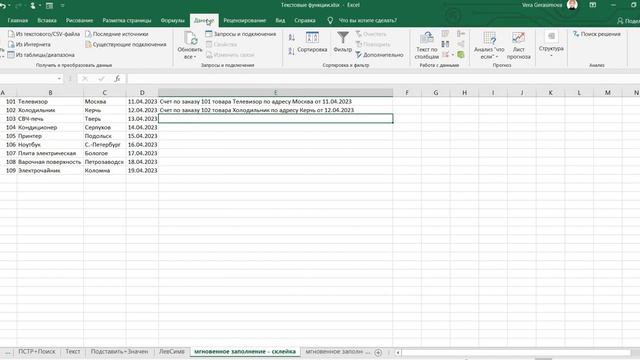Switch to sheet tab Текст
Image resolution: width=640 pixels, height=360 pixels.
pos(73,351)
